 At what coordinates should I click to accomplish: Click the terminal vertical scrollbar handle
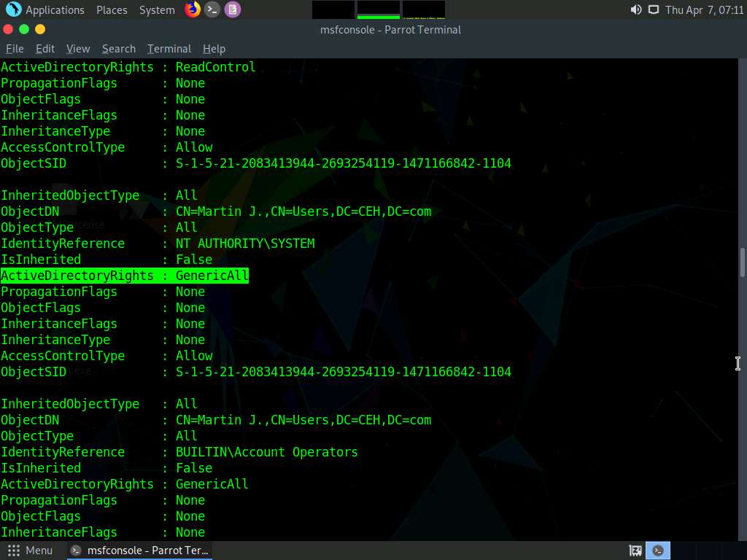click(743, 262)
